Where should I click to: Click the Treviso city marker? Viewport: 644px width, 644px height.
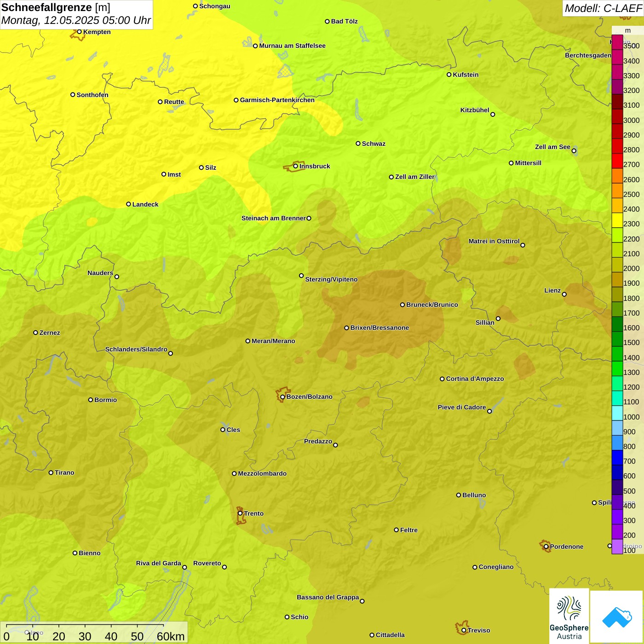pos(464,630)
